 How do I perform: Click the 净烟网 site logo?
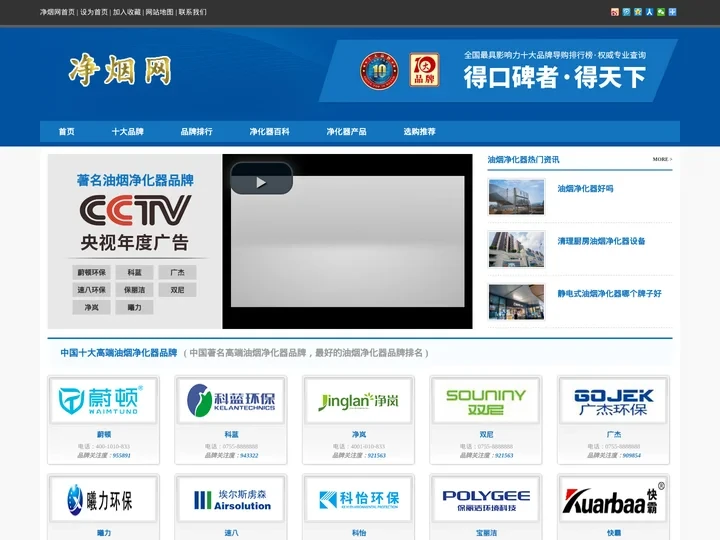[120, 70]
